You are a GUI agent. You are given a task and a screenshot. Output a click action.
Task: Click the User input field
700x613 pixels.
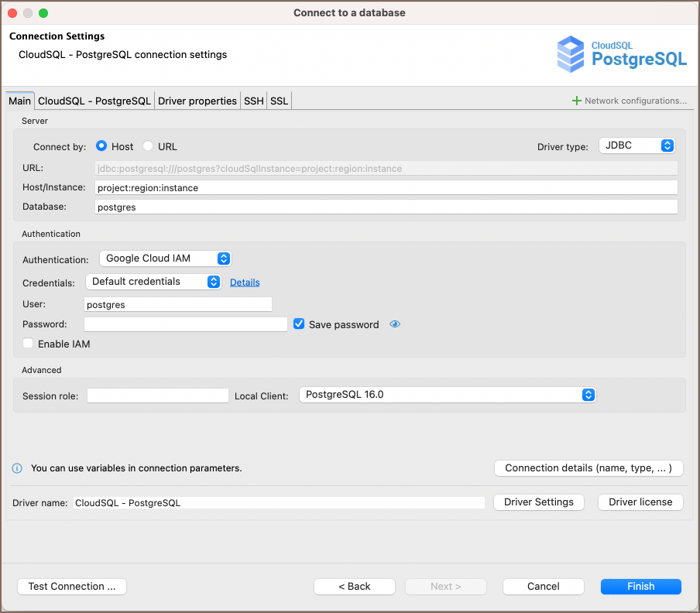point(178,305)
